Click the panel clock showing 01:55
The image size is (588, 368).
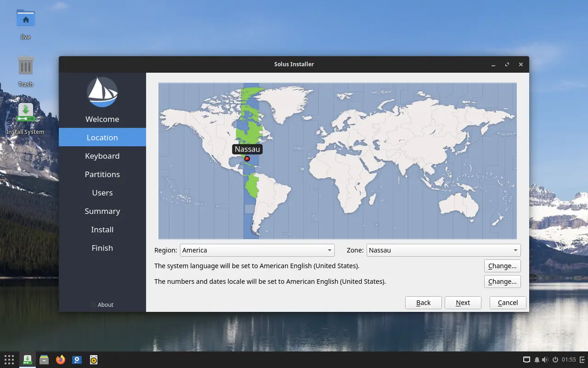click(x=569, y=360)
